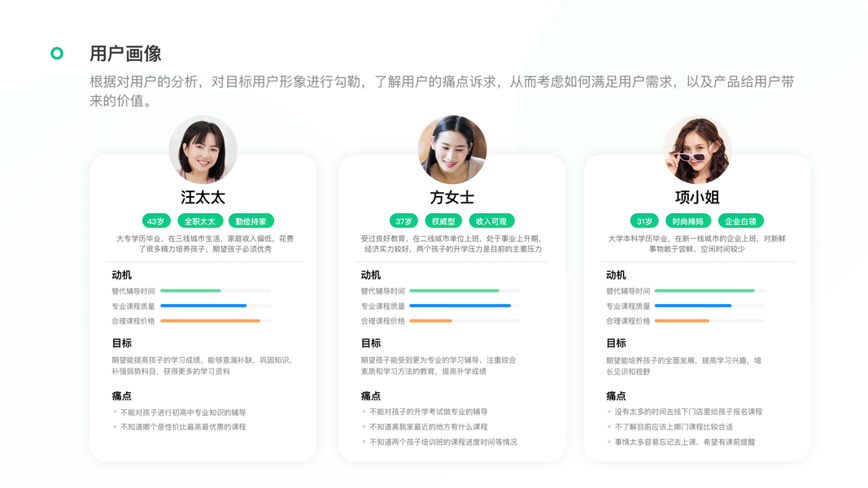The image size is (868, 488).
Task: Click the 31岁 tag under 项小姐
Action: pyautogui.click(x=644, y=220)
